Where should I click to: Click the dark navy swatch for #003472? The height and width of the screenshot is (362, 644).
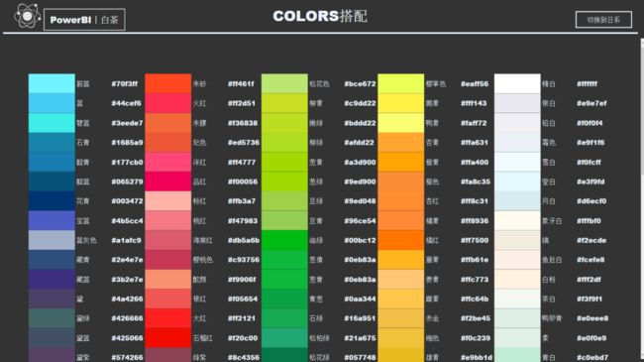(52, 200)
